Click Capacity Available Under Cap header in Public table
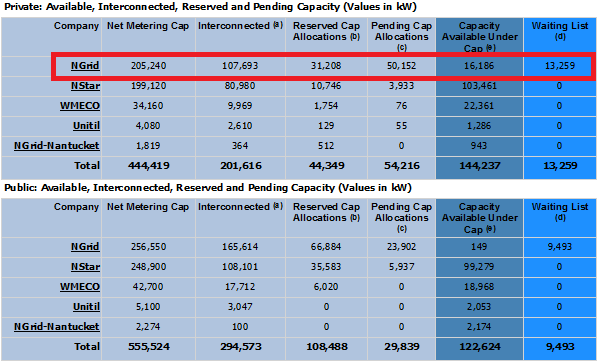Viewport: 599px width, 362px height. click(x=480, y=218)
